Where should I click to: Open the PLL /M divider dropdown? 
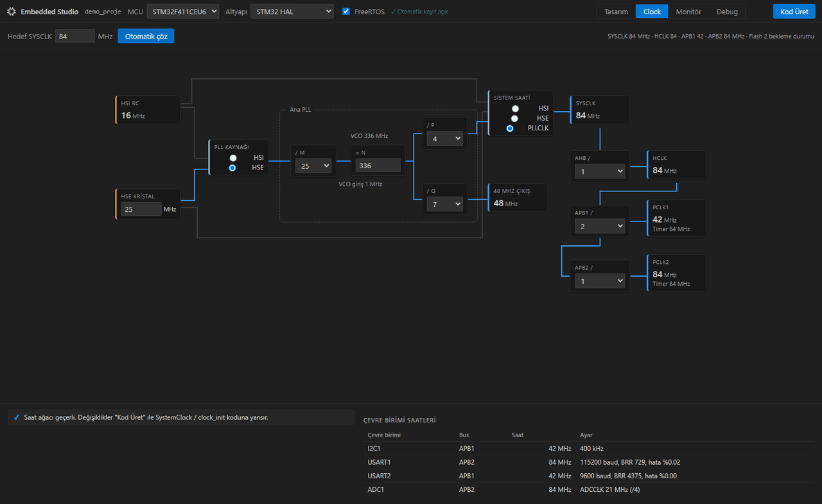pos(313,166)
